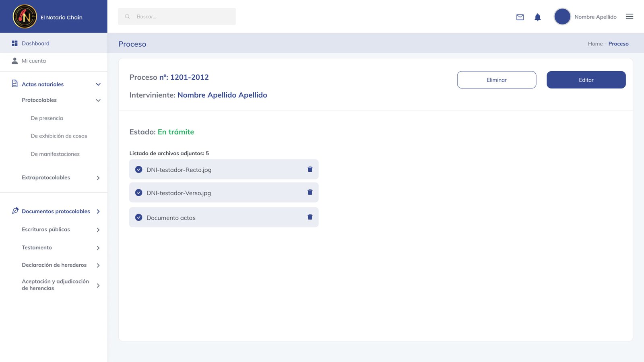Click the search magnifier icon

click(128, 16)
